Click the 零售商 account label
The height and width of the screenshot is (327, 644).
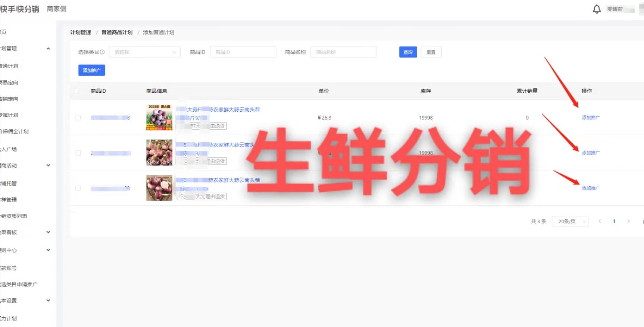click(615, 9)
